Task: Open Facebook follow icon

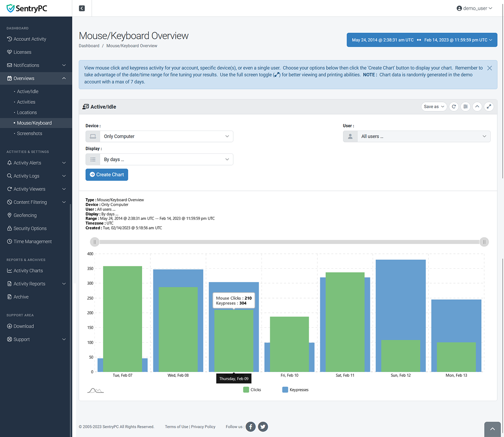Action: point(251,427)
